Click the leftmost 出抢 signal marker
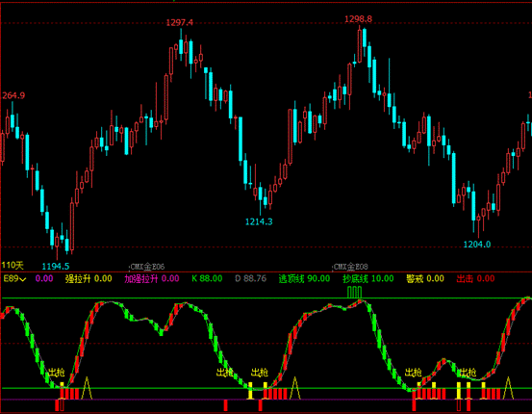Image resolution: width=532 pixels, height=414 pixels. point(57,373)
